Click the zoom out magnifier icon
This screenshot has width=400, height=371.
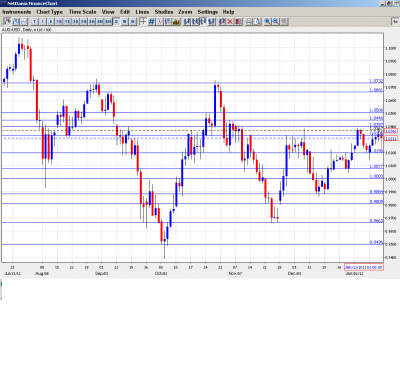click(x=276, y=22)
